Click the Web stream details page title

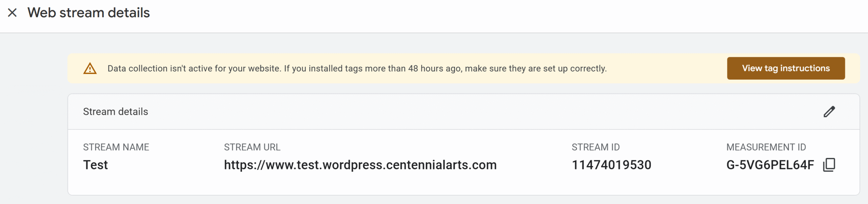coord(88,13)
